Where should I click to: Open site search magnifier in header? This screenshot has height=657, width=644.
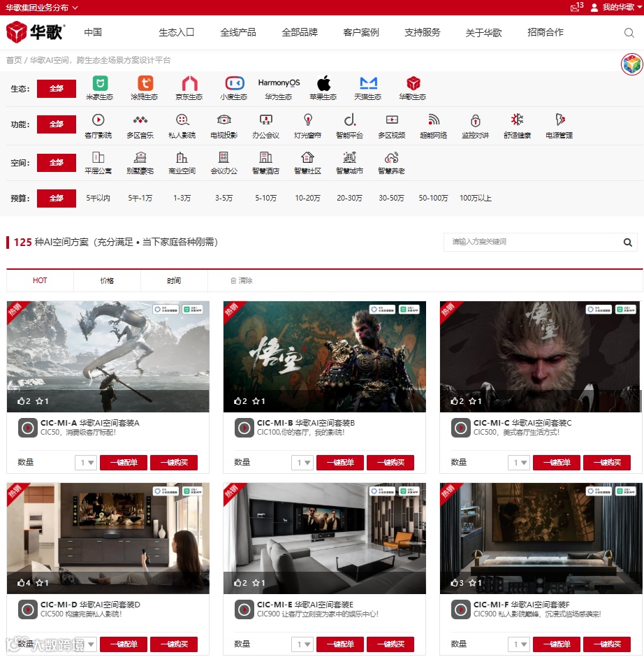(x=629, y=33)
